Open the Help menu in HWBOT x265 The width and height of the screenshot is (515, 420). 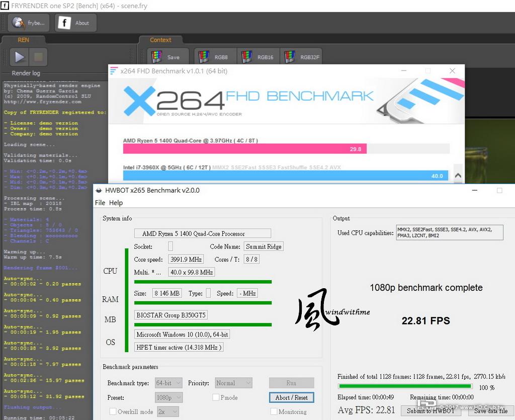[x=116, y=203]
